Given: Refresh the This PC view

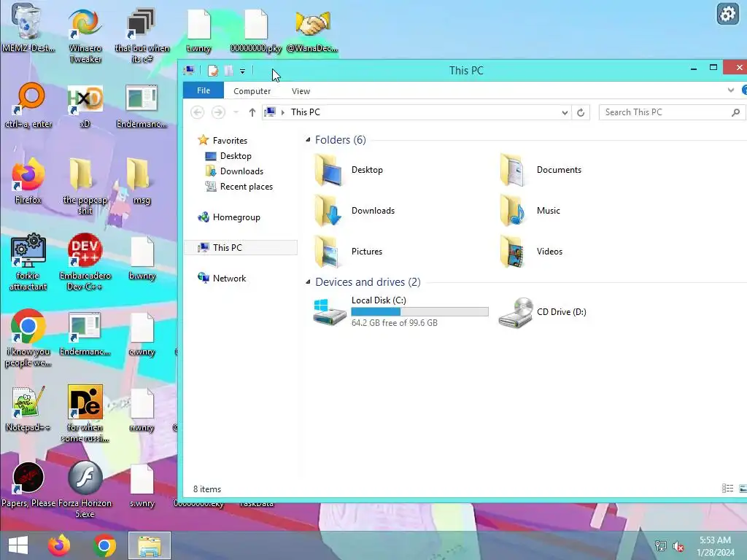Looking at the screenshot, I should click(581, 113).
